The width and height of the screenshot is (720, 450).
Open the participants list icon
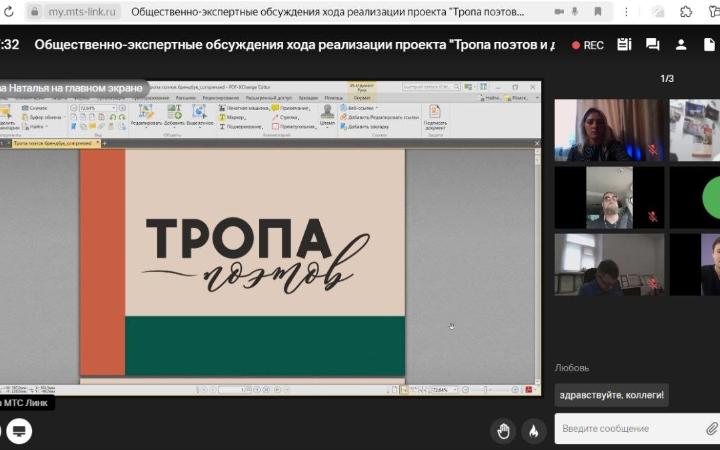[x=681, y=45]
